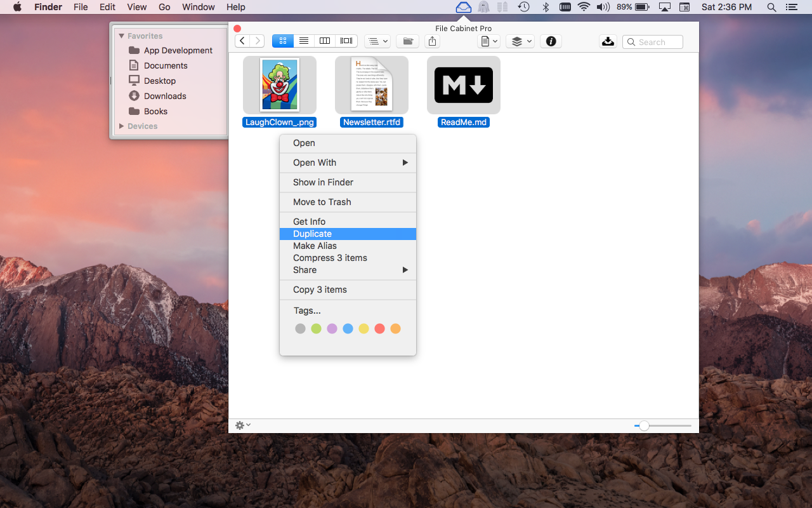Open the View menu
The width and height of the screenshot is (812, 508).
tap(136, 7)
